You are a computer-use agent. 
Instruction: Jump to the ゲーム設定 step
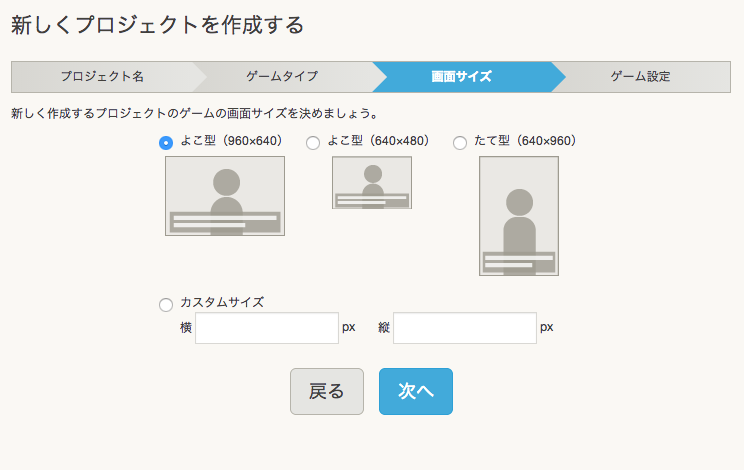[x=640, y=76]
